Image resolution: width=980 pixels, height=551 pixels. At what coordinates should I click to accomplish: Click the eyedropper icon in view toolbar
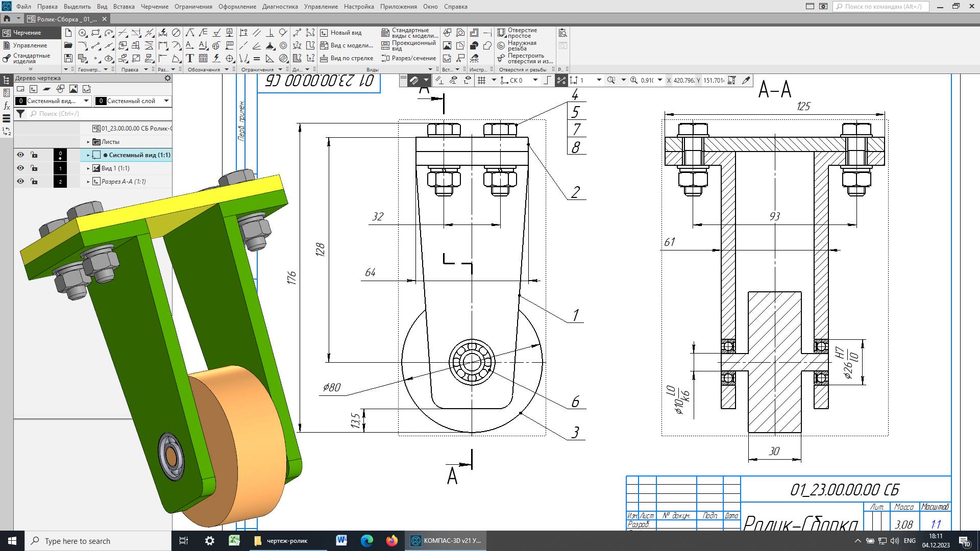[746, 80]
